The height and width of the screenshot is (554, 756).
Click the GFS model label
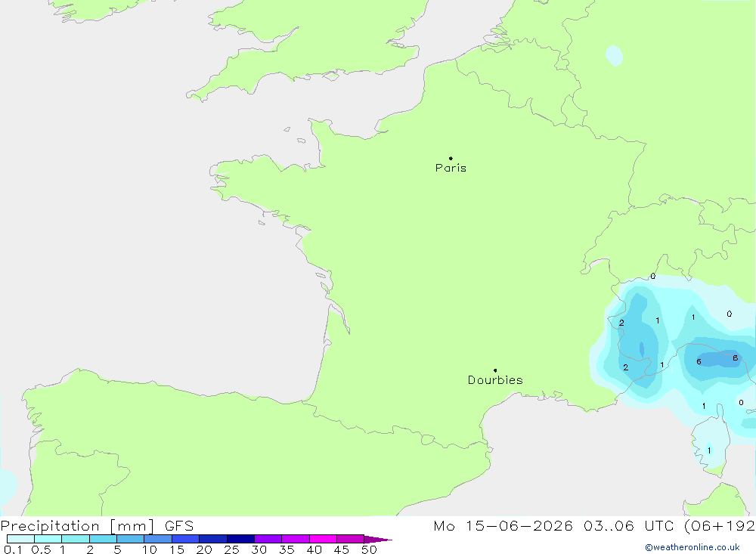[179, 526]
